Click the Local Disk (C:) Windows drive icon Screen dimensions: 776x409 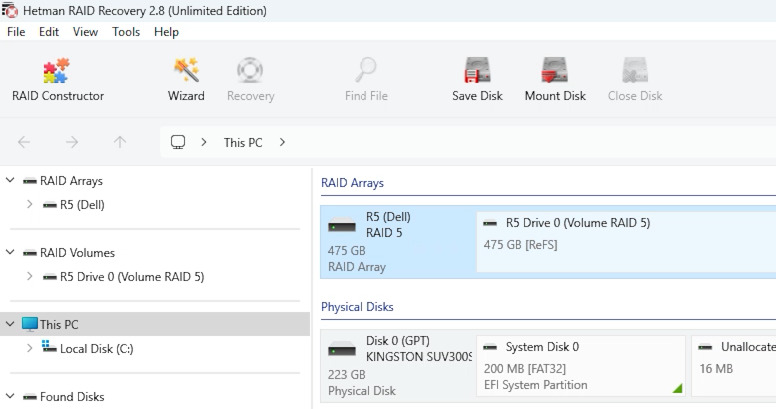[x=49, y=347]
